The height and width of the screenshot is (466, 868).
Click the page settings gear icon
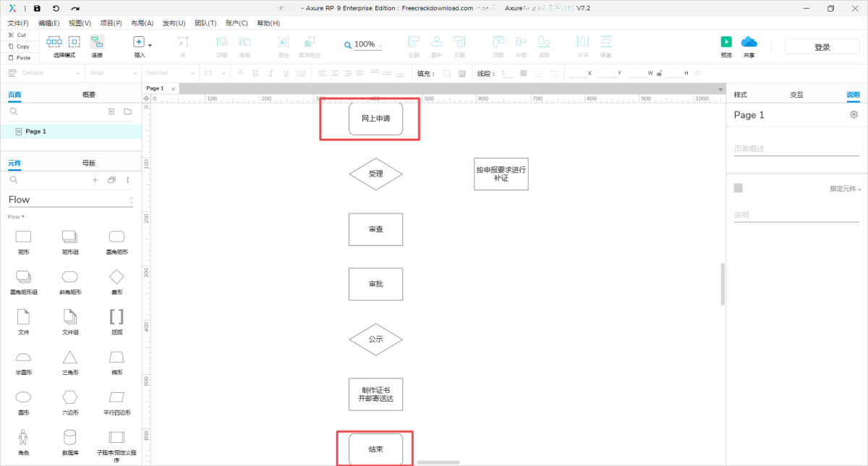pos(854,115)
